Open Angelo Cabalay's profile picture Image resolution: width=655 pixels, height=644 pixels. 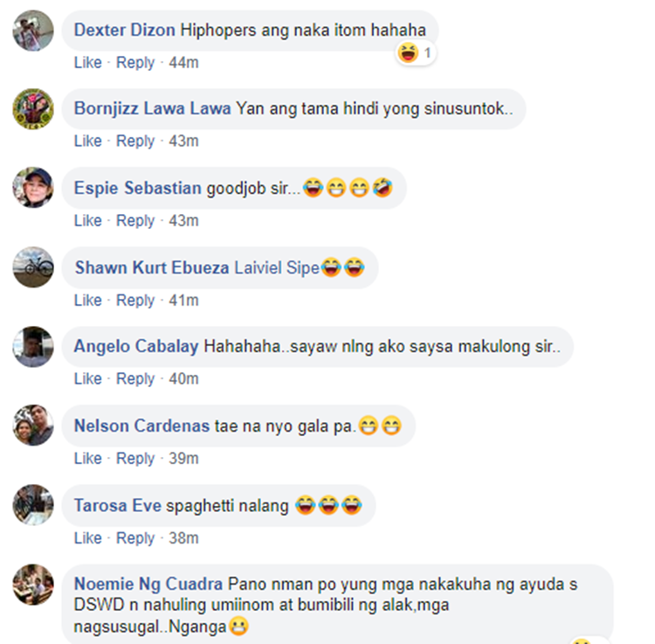click(33, 346)
